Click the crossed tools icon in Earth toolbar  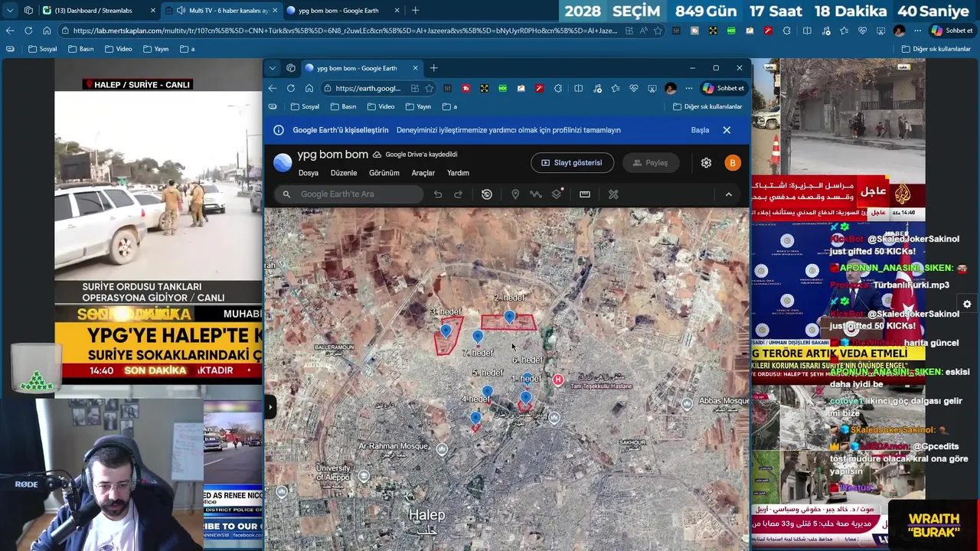613,194
